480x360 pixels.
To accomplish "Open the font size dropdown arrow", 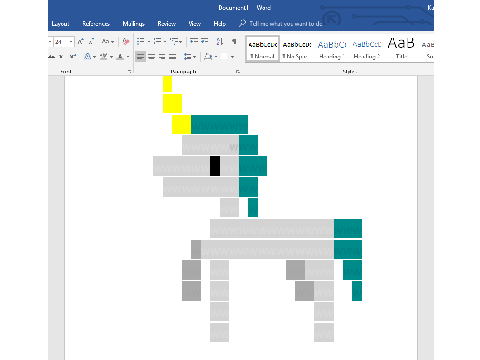I will pos(71,42).
